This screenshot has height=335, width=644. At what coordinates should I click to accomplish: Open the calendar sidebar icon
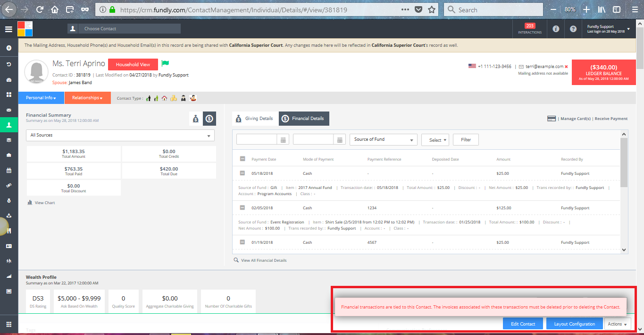pyautogui.click(x=8, y=170)
